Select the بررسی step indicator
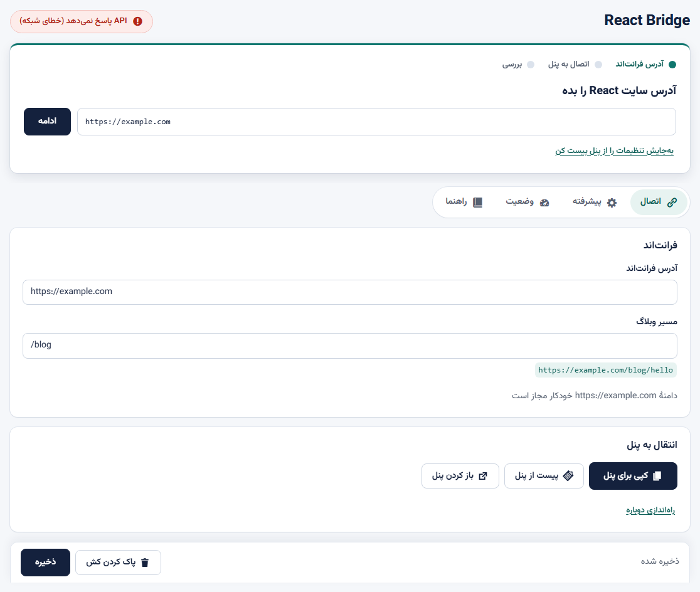The width and height of the screenshot is (700, 592). click(518, 65)
